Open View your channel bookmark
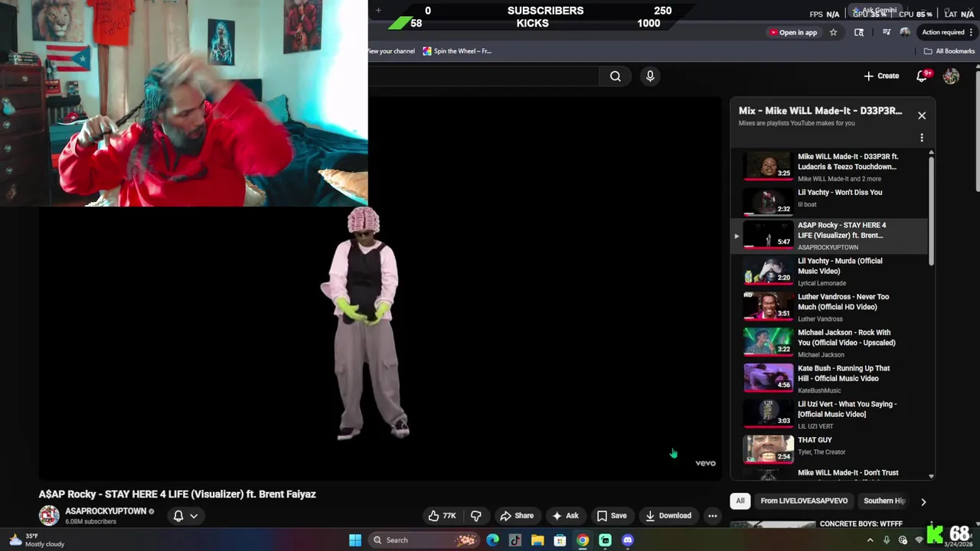The image size is (980, 551). pyautogui.click(x=391, y=51)
